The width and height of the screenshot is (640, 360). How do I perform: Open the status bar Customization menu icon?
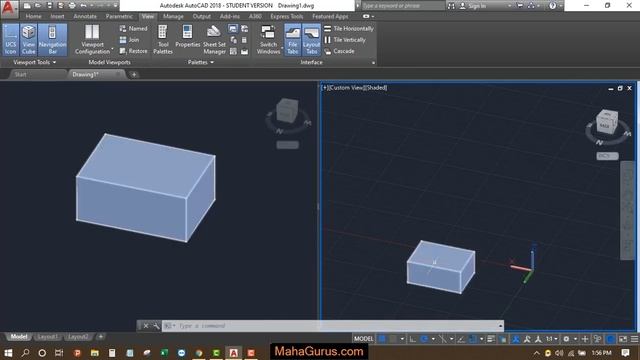click(x=635, y=339)
